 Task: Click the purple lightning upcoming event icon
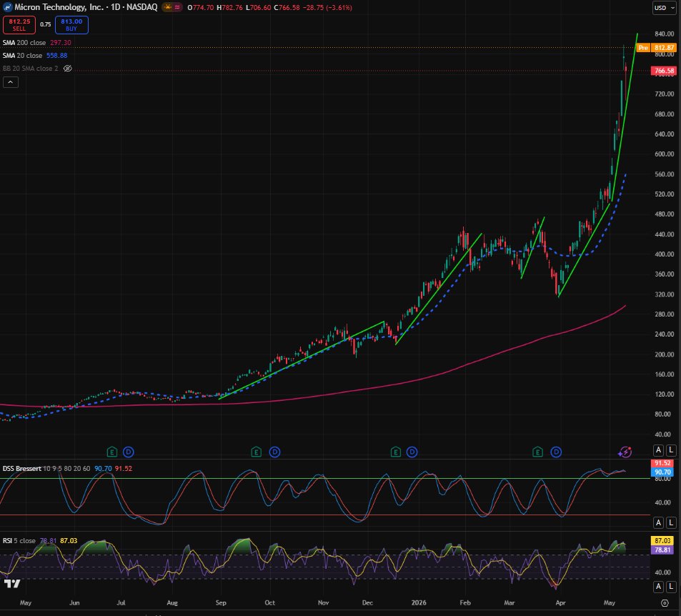[x=625, y=452]
